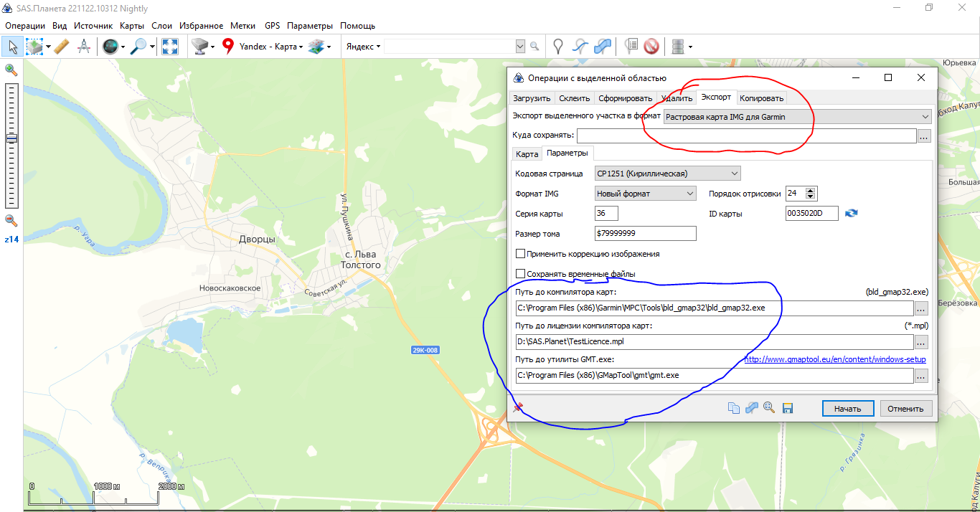Open the Операции menu
The height and width of the screenshot is (512, 980).
25,26
